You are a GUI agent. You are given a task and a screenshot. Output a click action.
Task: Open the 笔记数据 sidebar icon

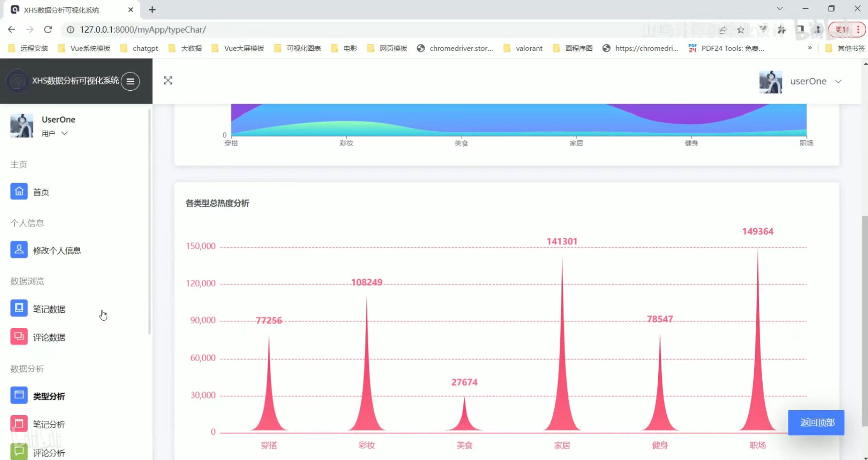pos(19,308)
